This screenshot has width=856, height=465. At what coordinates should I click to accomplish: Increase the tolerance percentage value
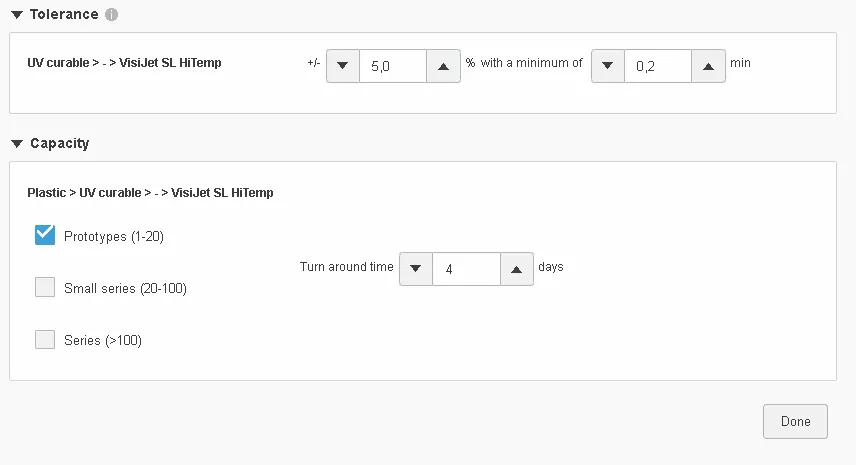[x=443, y=65]
